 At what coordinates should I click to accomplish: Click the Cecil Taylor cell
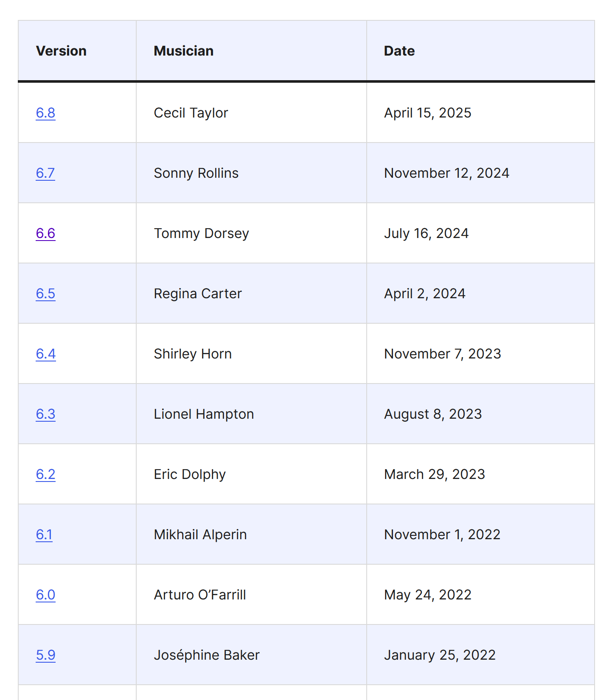point(251,113)
